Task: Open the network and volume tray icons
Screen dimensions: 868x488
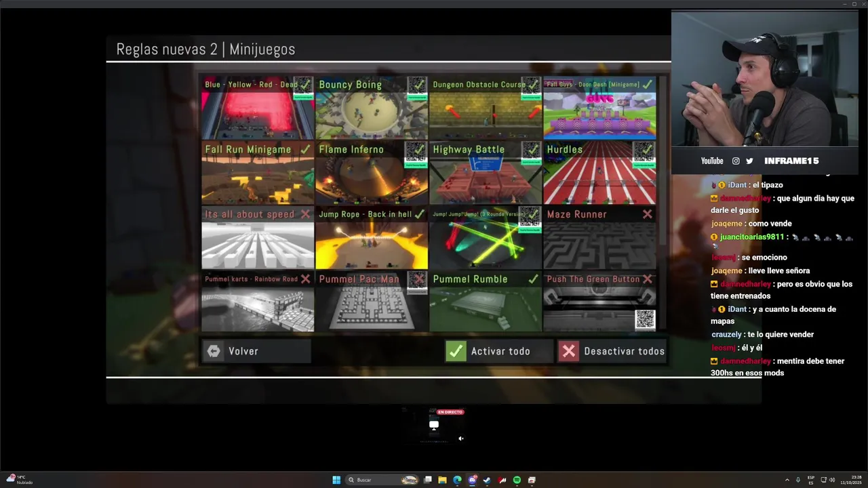Action: pyautogui.click(x=828, y=480)
